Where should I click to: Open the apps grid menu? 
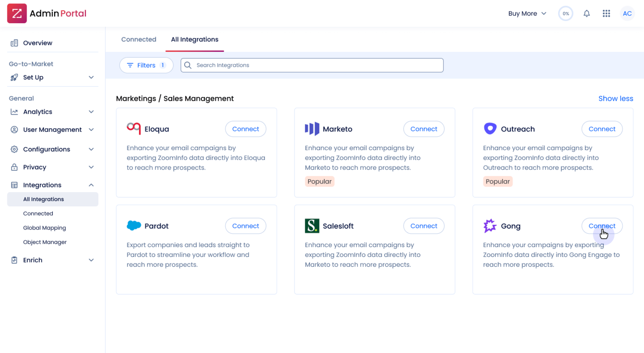pyautogui.click(x=606, y=14)
